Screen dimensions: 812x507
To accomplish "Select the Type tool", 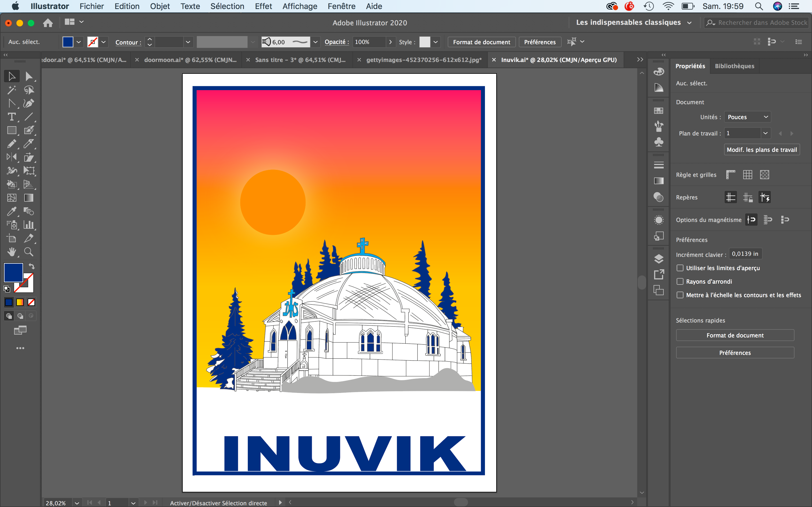I will [x=11, y=117].
